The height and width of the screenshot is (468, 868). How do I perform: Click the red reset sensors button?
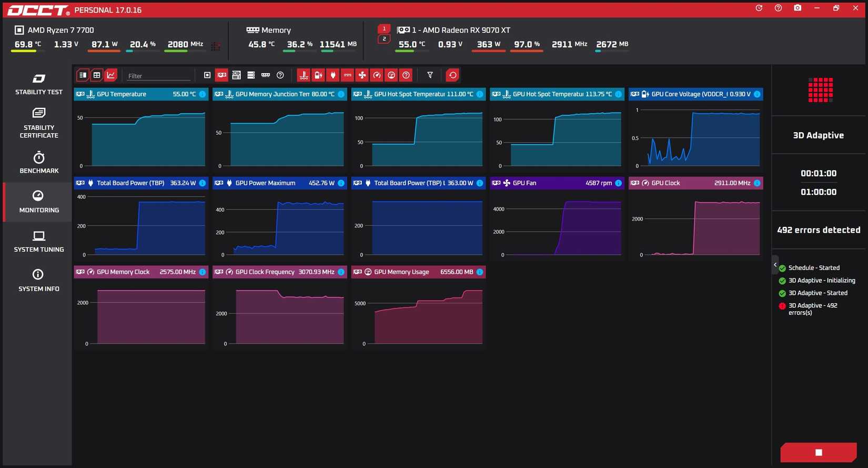452,75
